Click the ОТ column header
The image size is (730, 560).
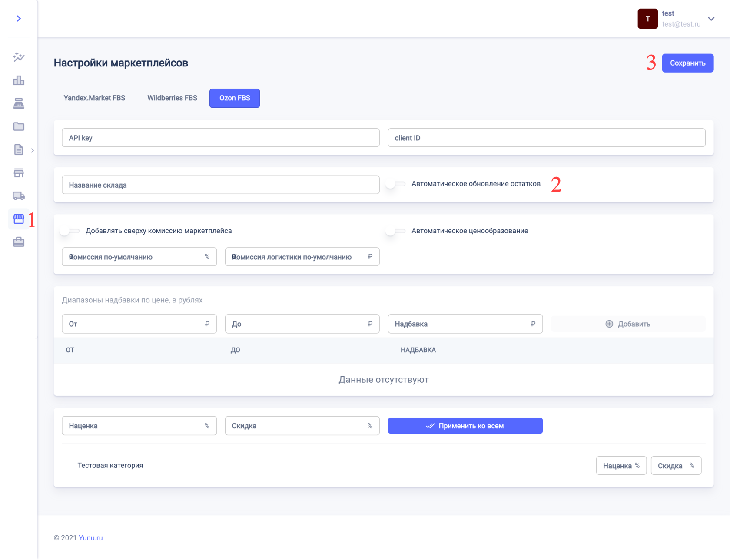70,350
